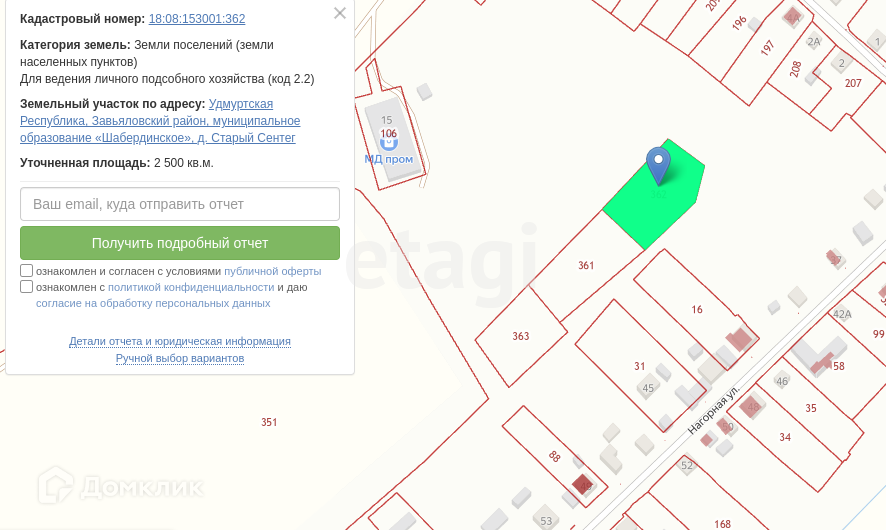Viewport: 886px width, 530px height.
Task: Select parcel 35 on the map
Action: [811, 408]
